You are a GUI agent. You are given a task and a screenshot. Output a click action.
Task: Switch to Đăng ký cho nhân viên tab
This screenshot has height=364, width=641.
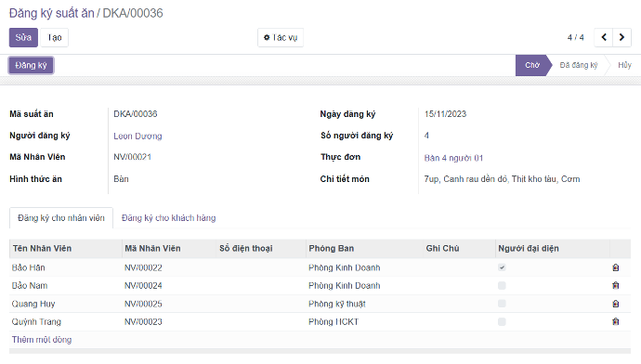click(x=61, y=217)
